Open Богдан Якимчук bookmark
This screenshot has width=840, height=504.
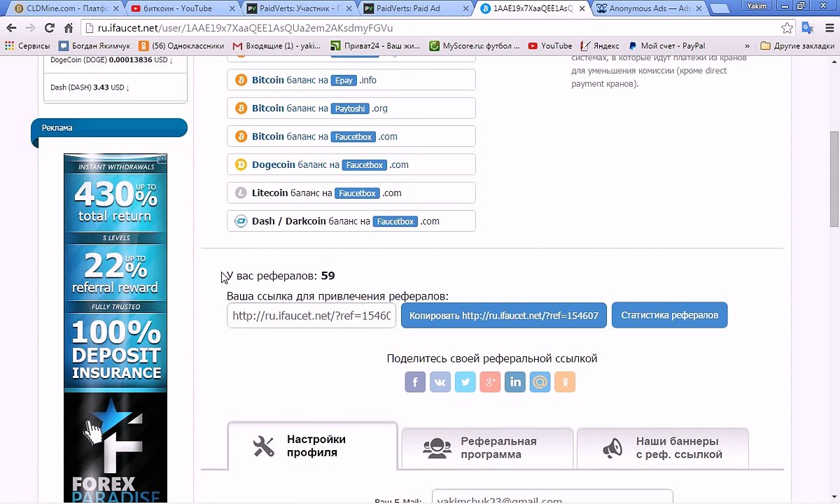tap(94, 45)
